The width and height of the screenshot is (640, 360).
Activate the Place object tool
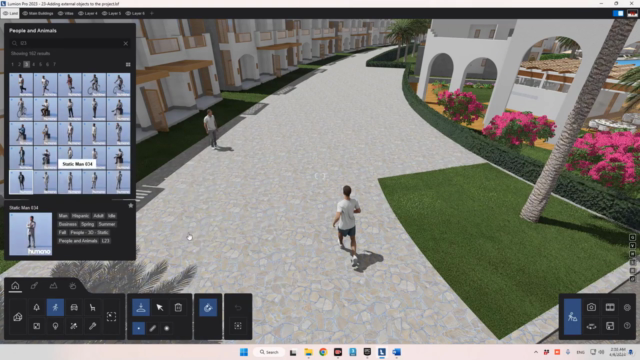[141, 307]
